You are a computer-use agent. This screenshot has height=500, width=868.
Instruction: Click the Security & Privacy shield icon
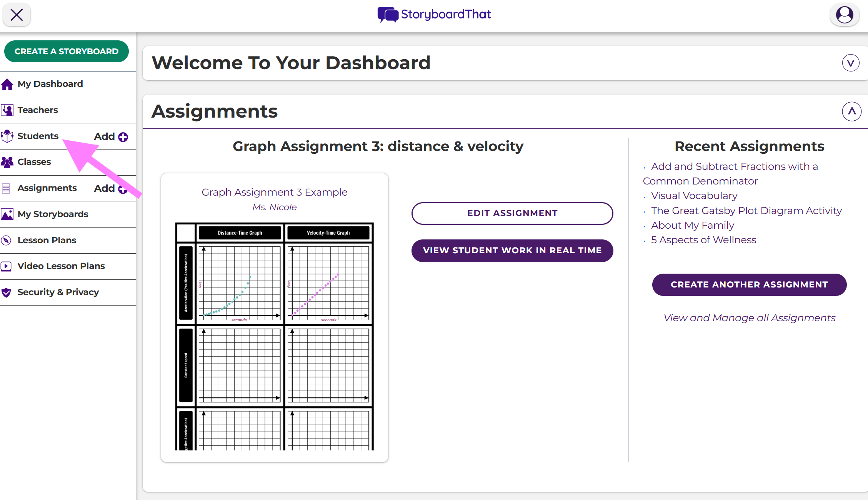pyautogui.click(x=7, y=292)
